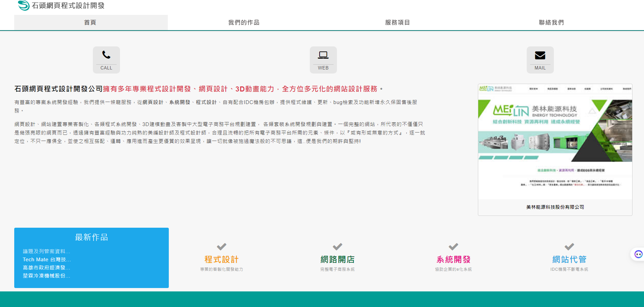Click the checkmark above 系統開發
This screenshot has width=644, height=307.
pos(453,247)
